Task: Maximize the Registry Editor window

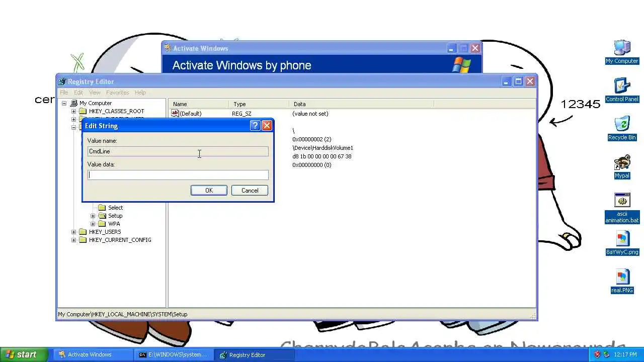Action: (518, 81)
